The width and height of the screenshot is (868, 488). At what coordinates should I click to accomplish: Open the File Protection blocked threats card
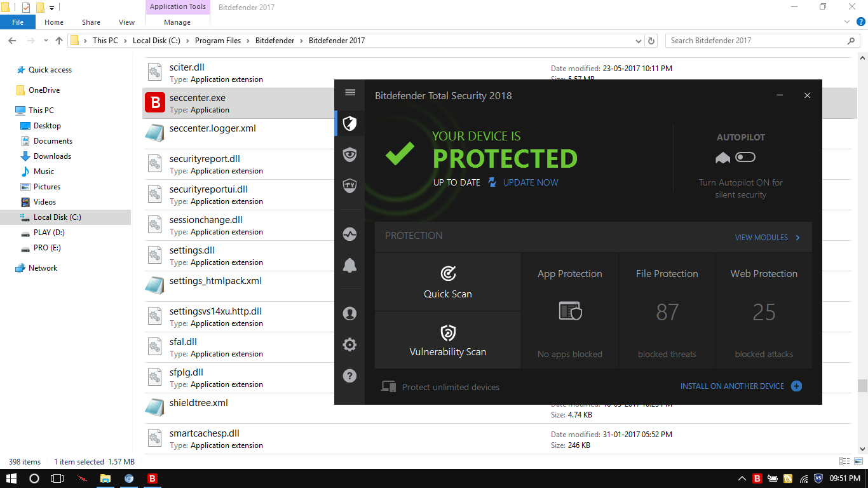pos(667,311)
